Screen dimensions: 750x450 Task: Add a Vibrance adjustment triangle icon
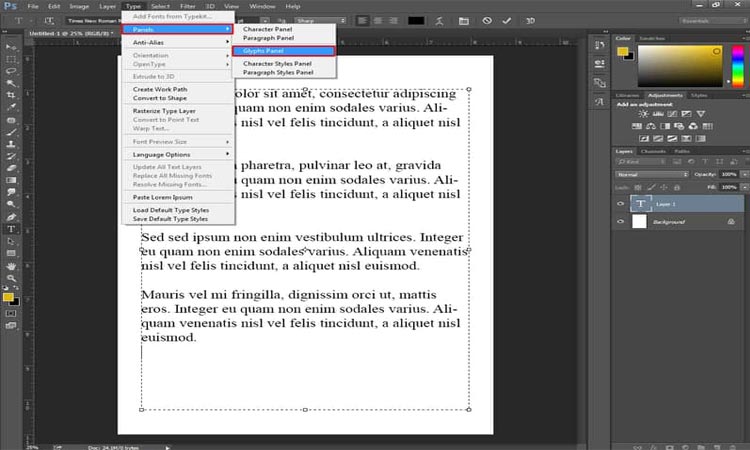(x=701, y=114)
